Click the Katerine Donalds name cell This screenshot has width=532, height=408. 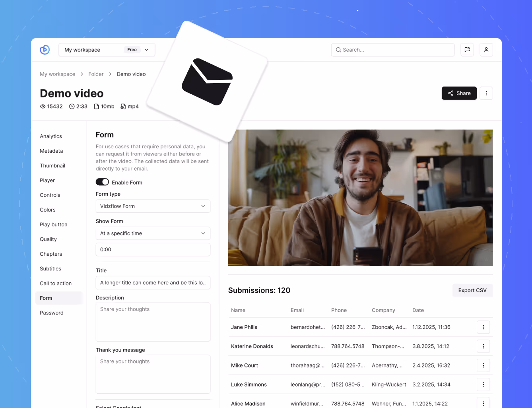click(x=252, y=346)
